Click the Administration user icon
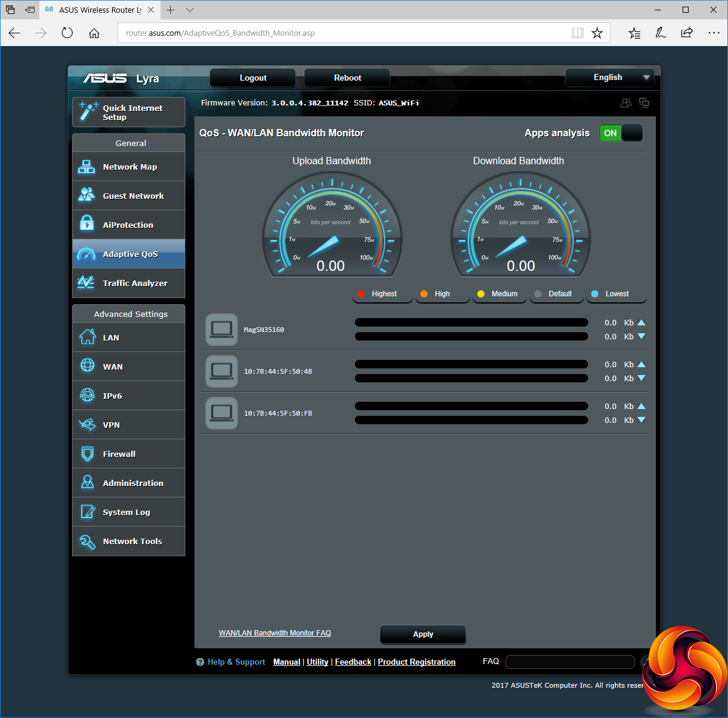 click(x=87, y=482)
